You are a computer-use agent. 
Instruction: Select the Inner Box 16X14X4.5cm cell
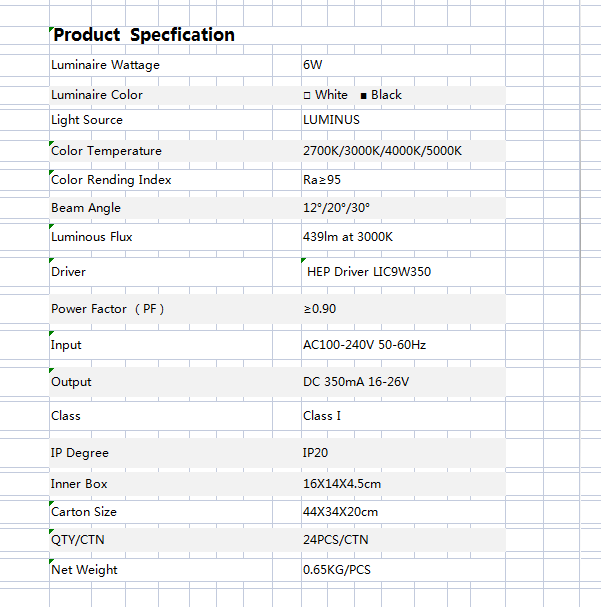click(342, 484)
